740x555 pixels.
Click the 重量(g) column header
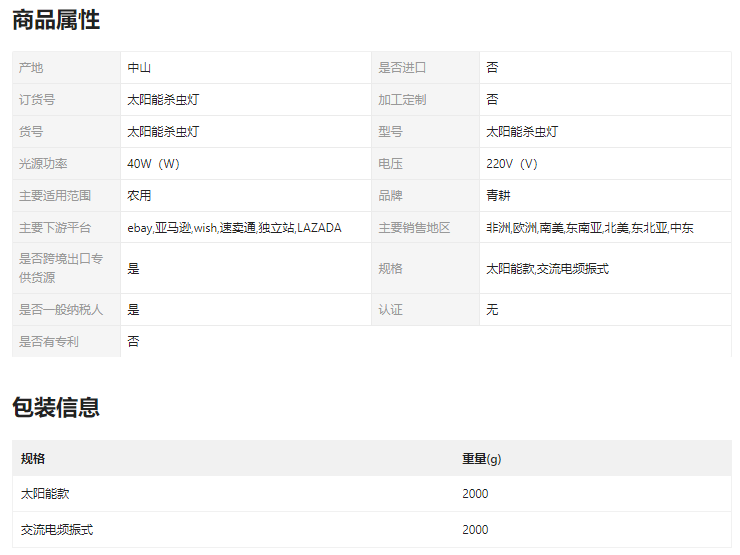pyautogui.click(x=481, y=458)
